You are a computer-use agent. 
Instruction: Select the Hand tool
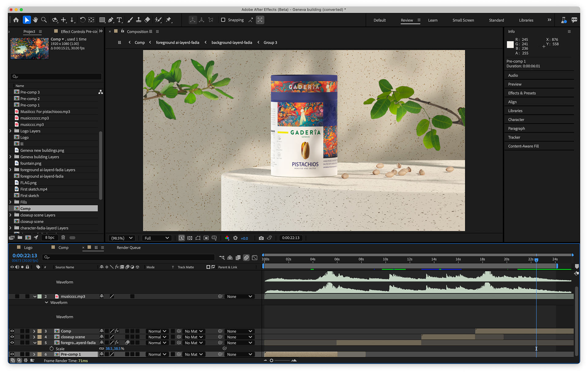point(35,20)
